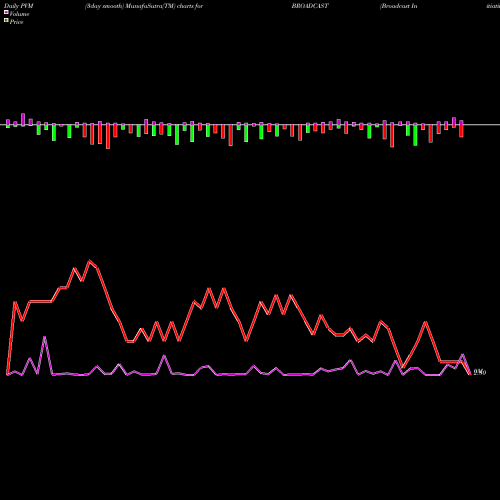Click the '(3day smooth) MunafaSutra(TM) charts for' text
Image resolution: width=500 pixels, height=500 pixels.
[144, 6]
